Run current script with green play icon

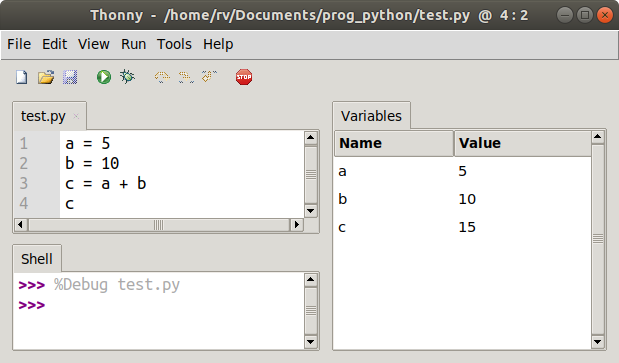click(x=104, y=77)
